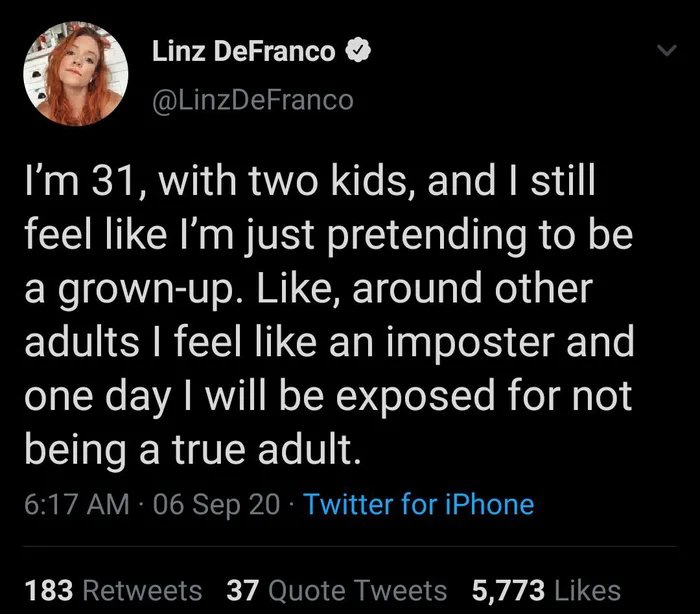View the Retweets label list
This screenshot has height=614, width=700.
(x=141, y=590)
